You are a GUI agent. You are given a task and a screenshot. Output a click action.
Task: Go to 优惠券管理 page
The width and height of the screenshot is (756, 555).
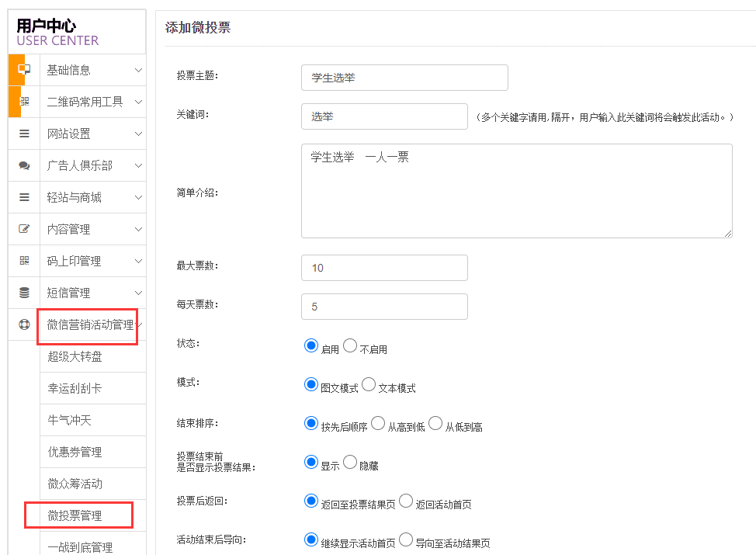pos(75,452)
